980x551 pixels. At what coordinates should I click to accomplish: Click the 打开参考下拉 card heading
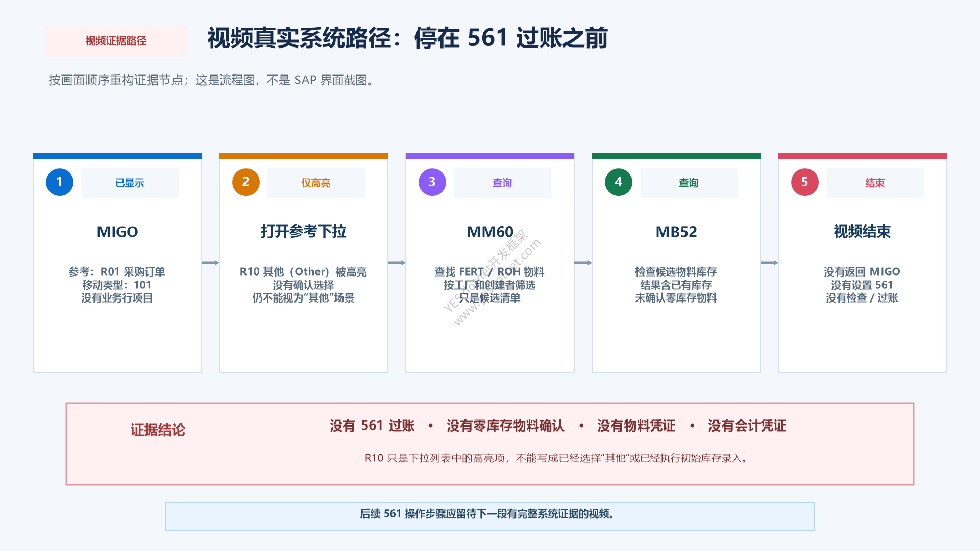304,232
